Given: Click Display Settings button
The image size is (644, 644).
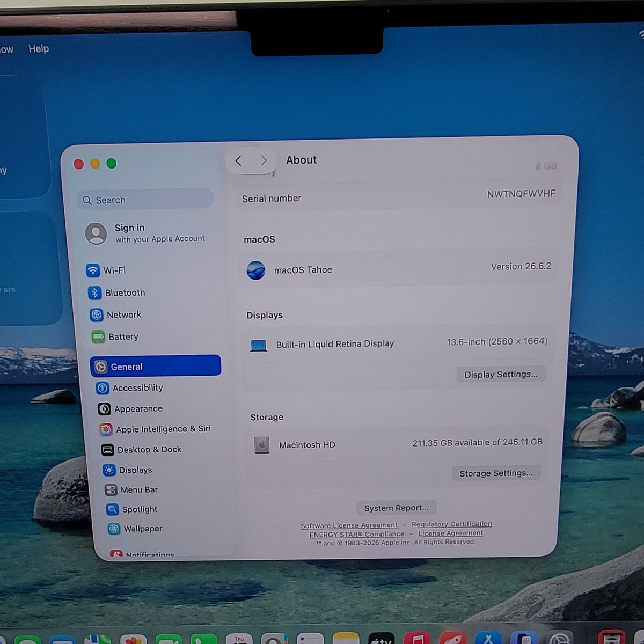Looking at the screenshot, I should click(x=501, y=374).
